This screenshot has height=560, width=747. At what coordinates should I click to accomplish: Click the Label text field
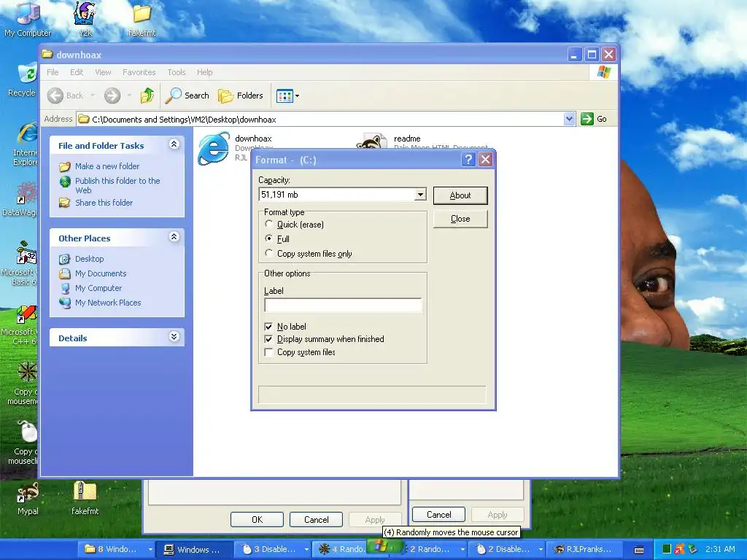[343, 305]
